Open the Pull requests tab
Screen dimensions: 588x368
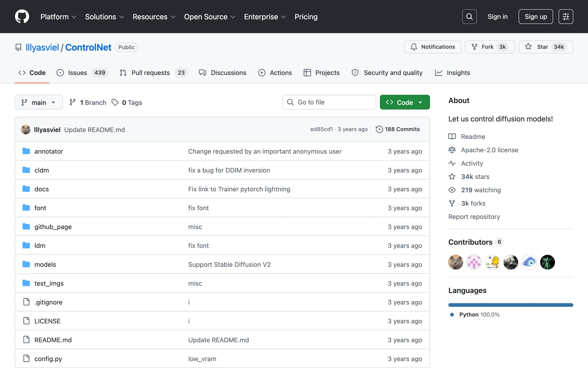click(154, 72)
